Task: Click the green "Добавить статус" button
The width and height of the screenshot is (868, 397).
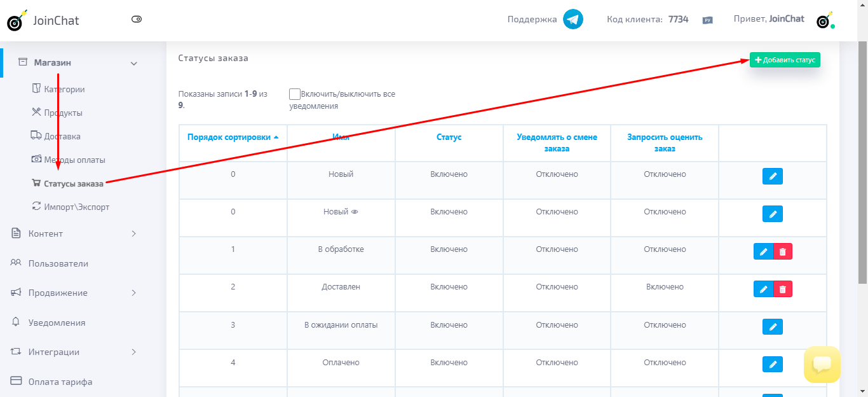Action: pos(784,59)
